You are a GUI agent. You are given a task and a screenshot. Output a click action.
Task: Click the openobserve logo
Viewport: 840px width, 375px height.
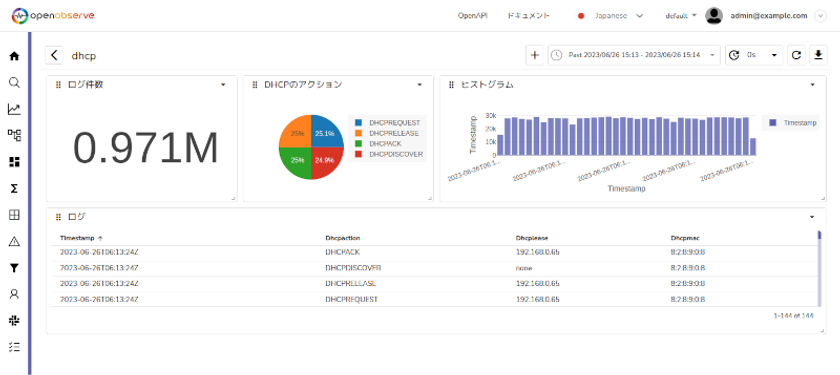[53, 16]
